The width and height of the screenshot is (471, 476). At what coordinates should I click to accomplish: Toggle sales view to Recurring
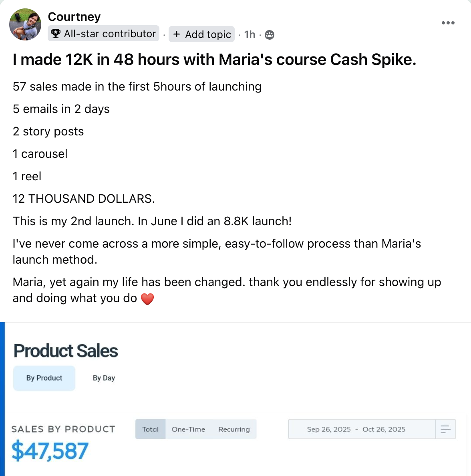coord(234,429)
